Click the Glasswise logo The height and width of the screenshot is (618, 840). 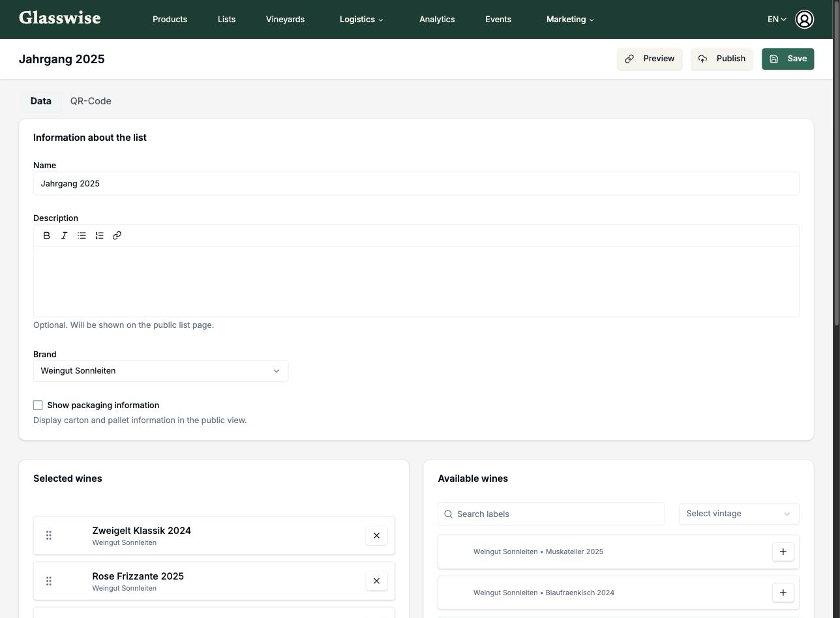click(x=60, y=18)
